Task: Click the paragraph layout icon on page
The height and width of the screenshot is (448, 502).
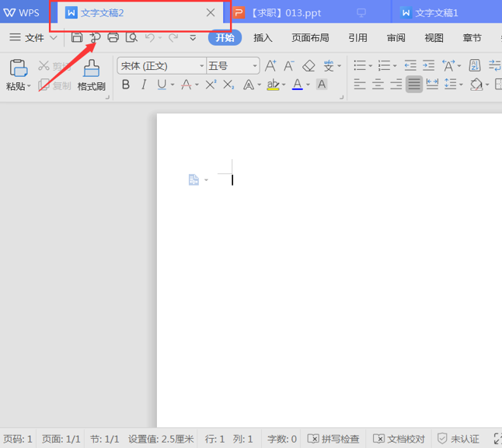Action: tap(193, 179)
